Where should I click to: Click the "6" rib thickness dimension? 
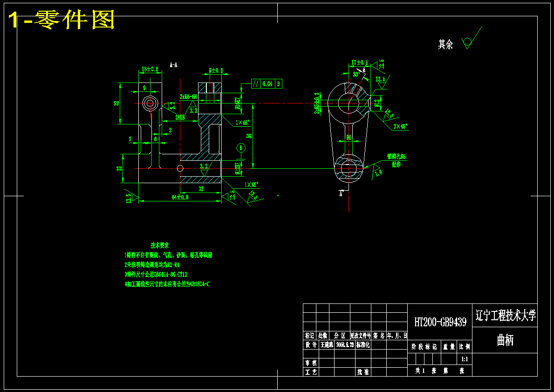[155, 139]
